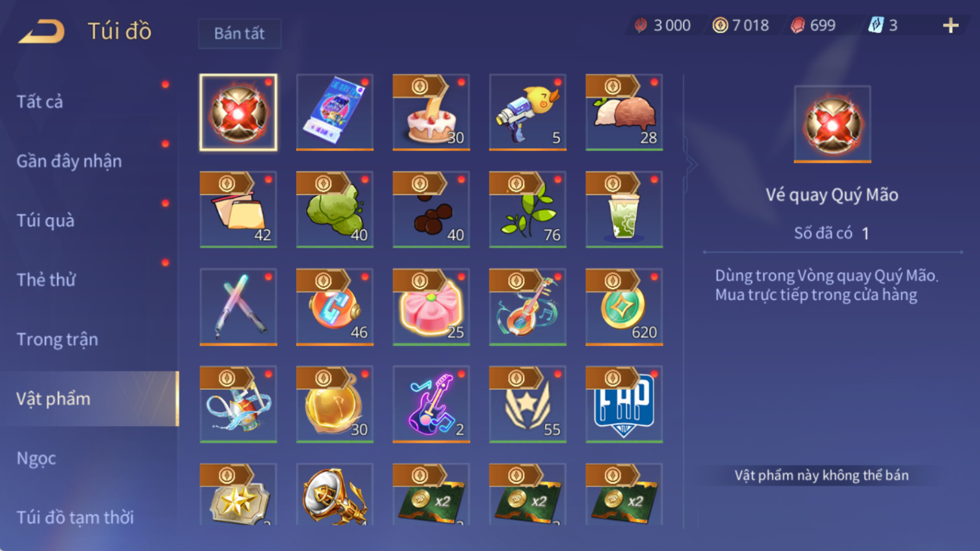Select the blue magazine card item
The width and height of the screenshot is (980, 551).
click(x=335, y=113)
